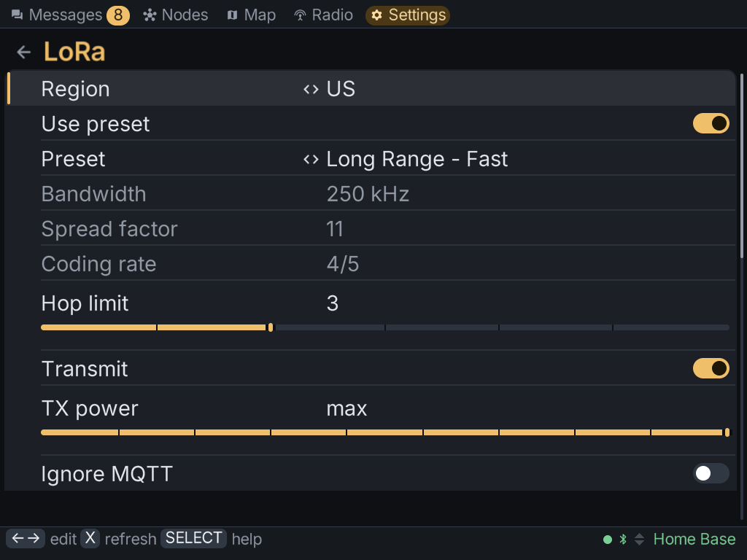Click the US region value

341,89
